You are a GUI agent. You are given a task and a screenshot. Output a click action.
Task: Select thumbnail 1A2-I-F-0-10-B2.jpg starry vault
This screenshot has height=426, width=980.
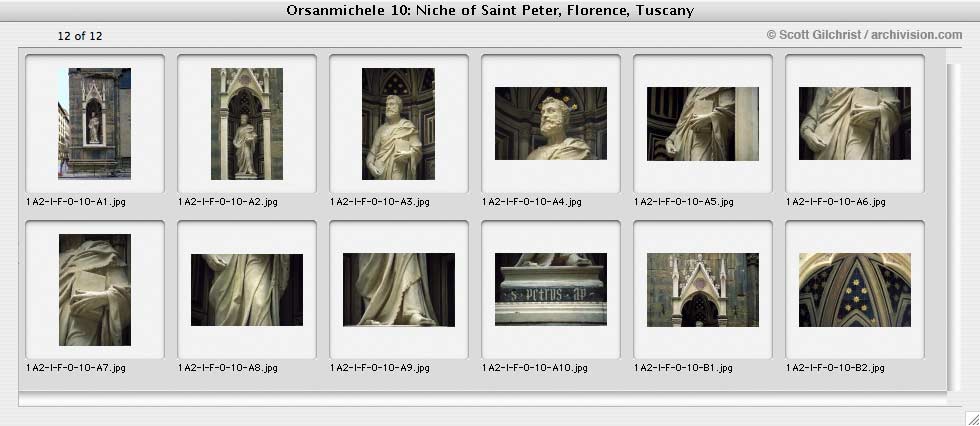pyautogui.click(x=854, y=290)
